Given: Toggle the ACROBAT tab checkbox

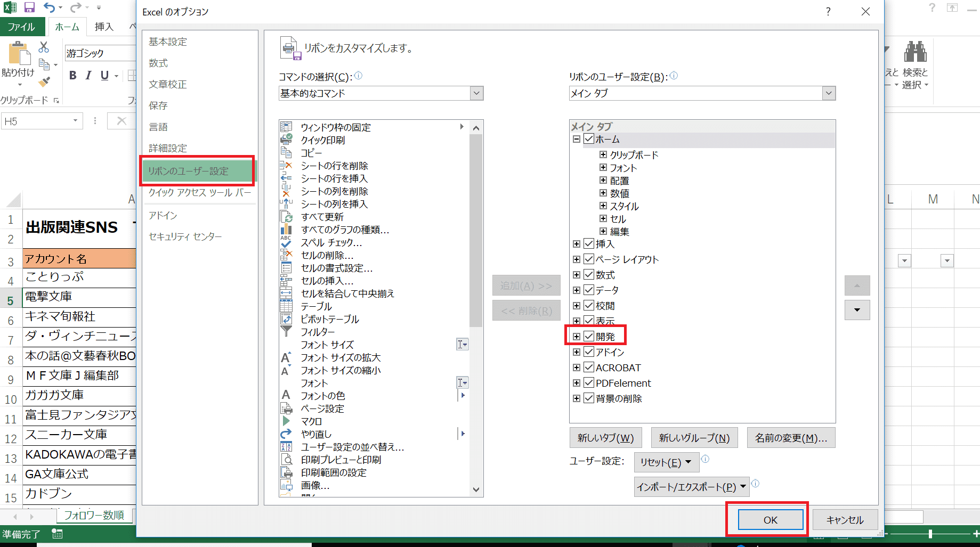Looking at the screenshot, I should [x=589, y=368].
